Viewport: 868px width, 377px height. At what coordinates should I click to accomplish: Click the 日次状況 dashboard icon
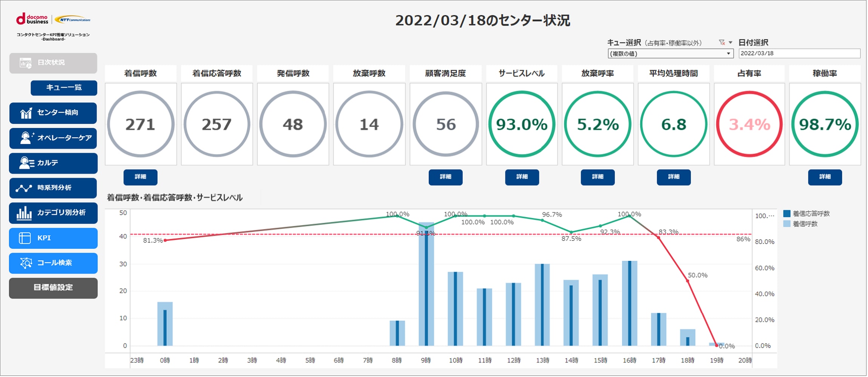coord(26,63)
